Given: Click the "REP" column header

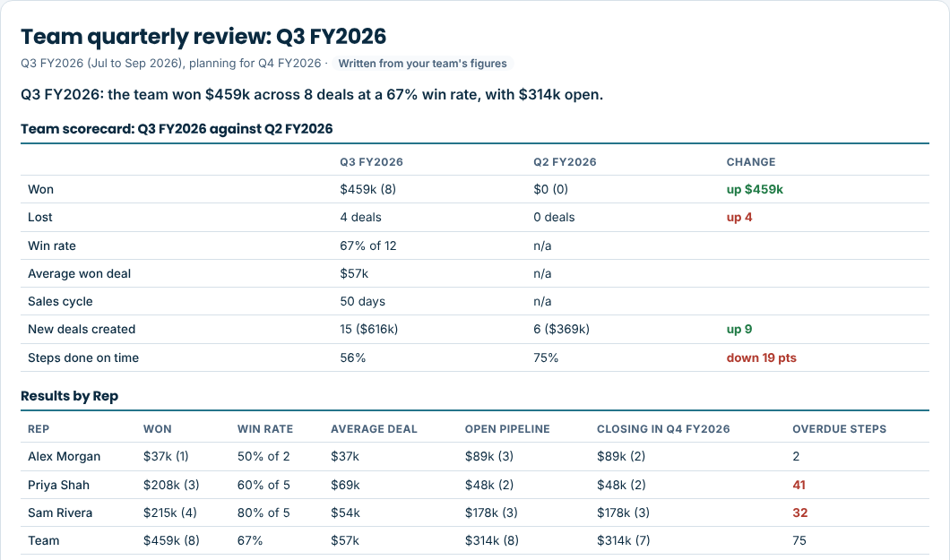Looking at the screenshot, I should [39, 429].
